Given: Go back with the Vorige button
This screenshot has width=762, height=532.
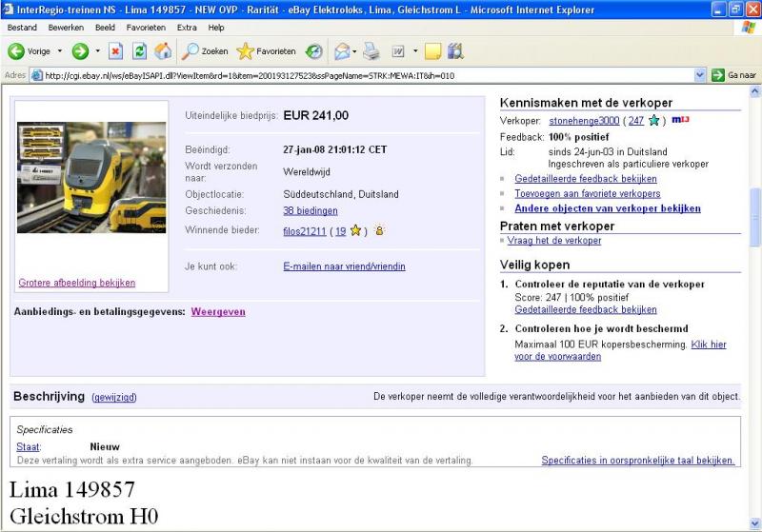Looking at the screenshot, I should coord(29,51).
